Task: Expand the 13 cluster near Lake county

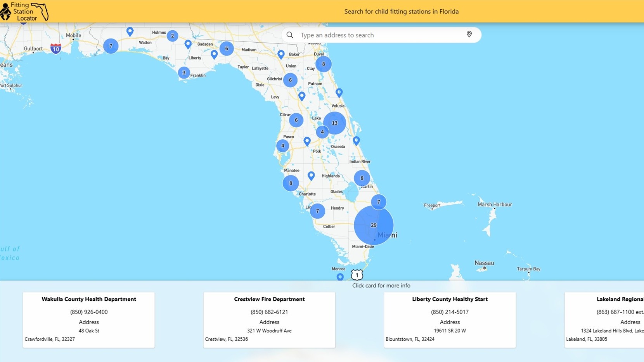Action: tap(334, 123)
